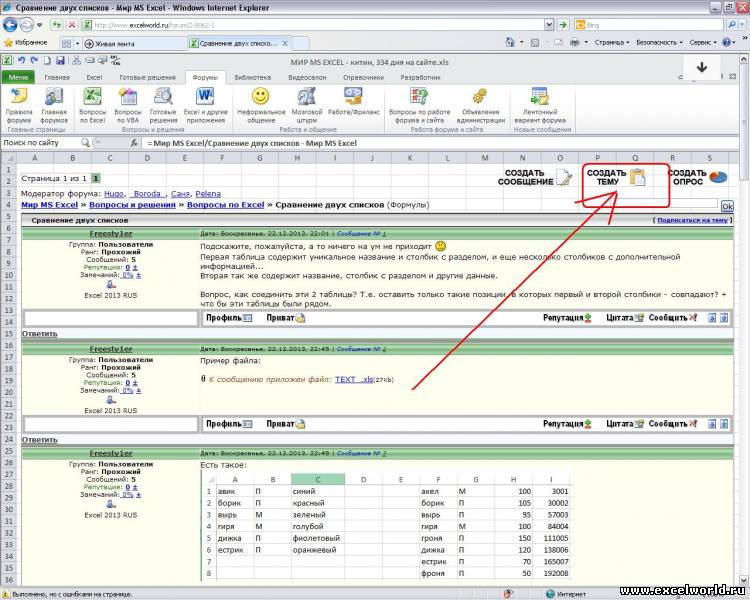This screenshot has width=750, height=600.
Task: Click Создать сообщение button
Action: [535, 178]
